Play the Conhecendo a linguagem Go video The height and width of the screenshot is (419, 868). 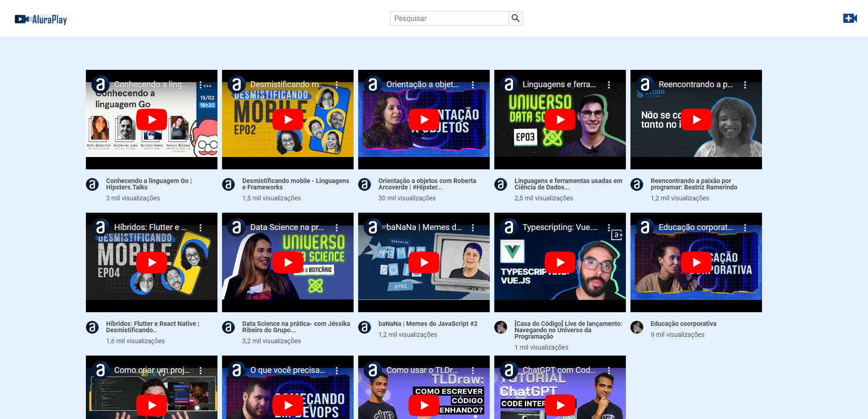pos(152,120)
